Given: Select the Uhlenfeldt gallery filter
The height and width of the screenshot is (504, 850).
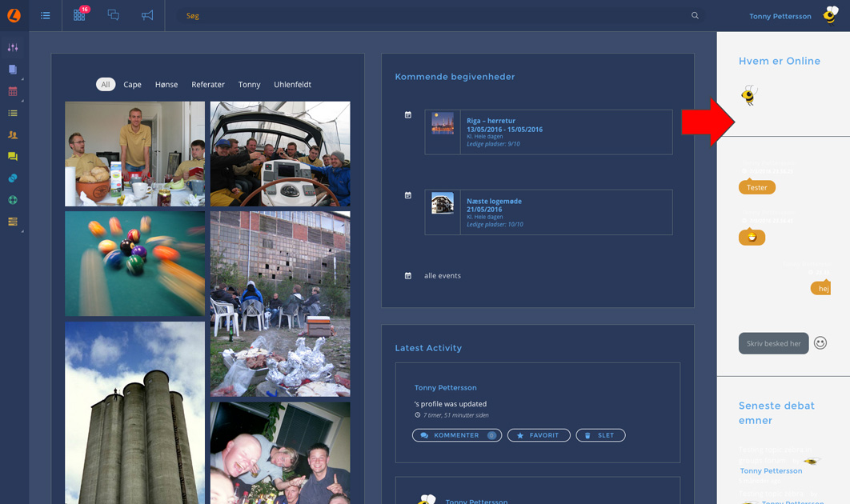Looking at the screenshot, I should pyautogui.click(x=292, y=85).
